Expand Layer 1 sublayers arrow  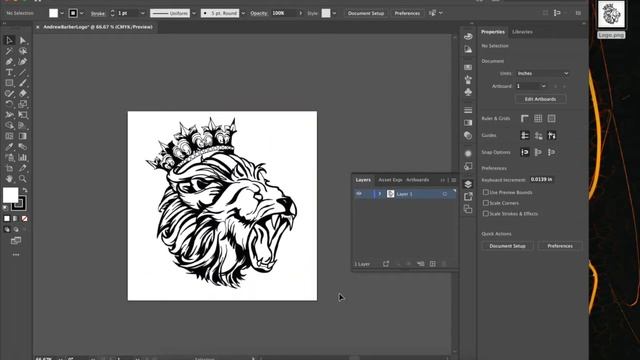click(380, 194)
